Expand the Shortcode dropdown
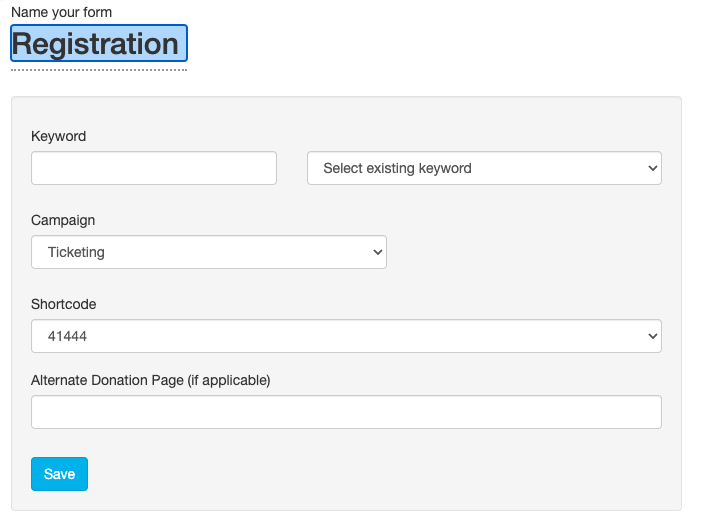Screen dimensions: 705x528 (x=346, y=336)
